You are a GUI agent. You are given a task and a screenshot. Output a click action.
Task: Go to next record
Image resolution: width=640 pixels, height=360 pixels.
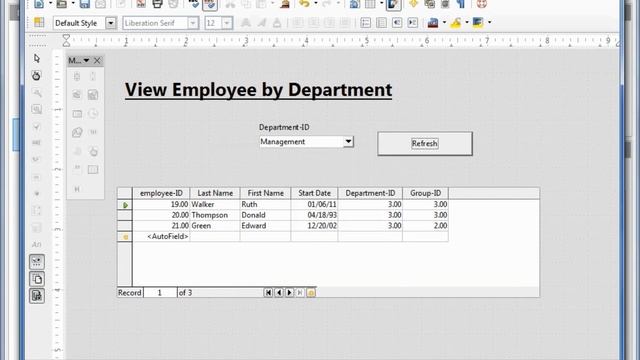(x=289, y=293)
